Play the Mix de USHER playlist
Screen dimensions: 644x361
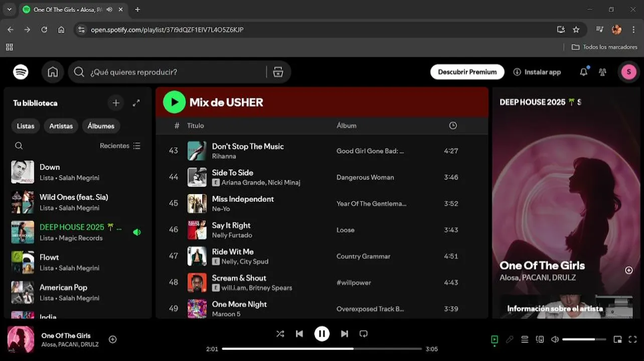pyautogui.click(x=174, y=102)
